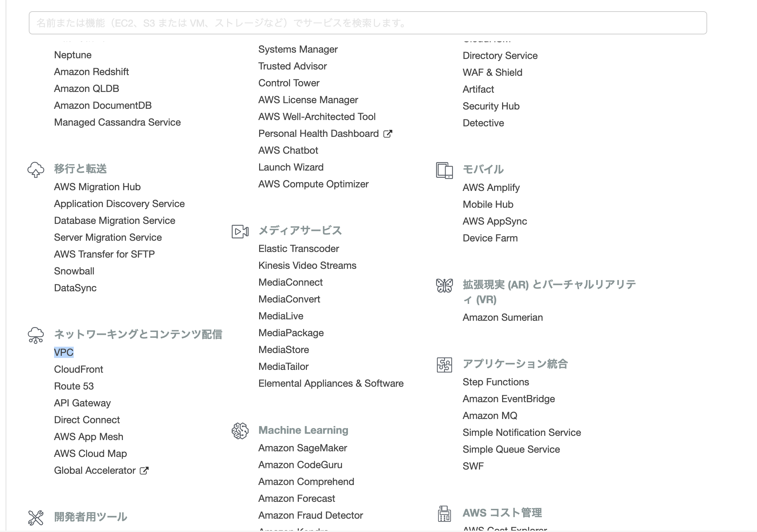Viewport: 757px width, 532px height.
Task: Open Control Tower
Action: (289, 83)
